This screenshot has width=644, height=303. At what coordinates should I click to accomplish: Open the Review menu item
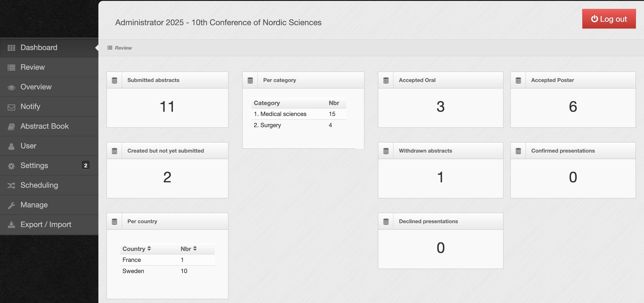click(x=32, y=67)
